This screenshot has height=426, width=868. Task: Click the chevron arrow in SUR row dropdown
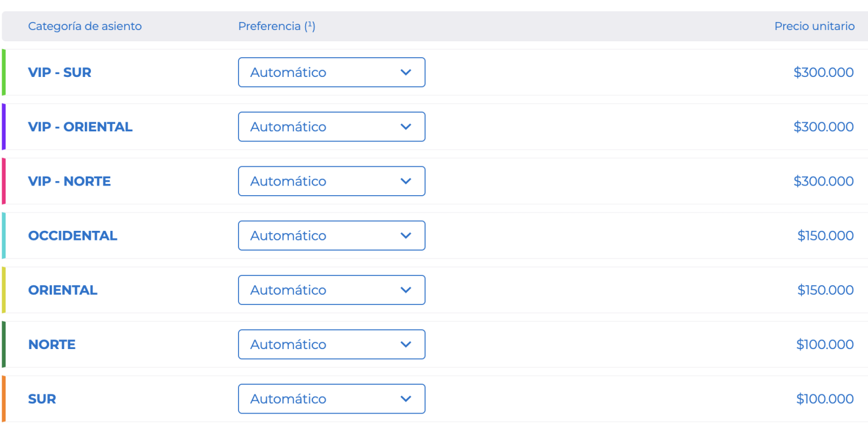405,399
